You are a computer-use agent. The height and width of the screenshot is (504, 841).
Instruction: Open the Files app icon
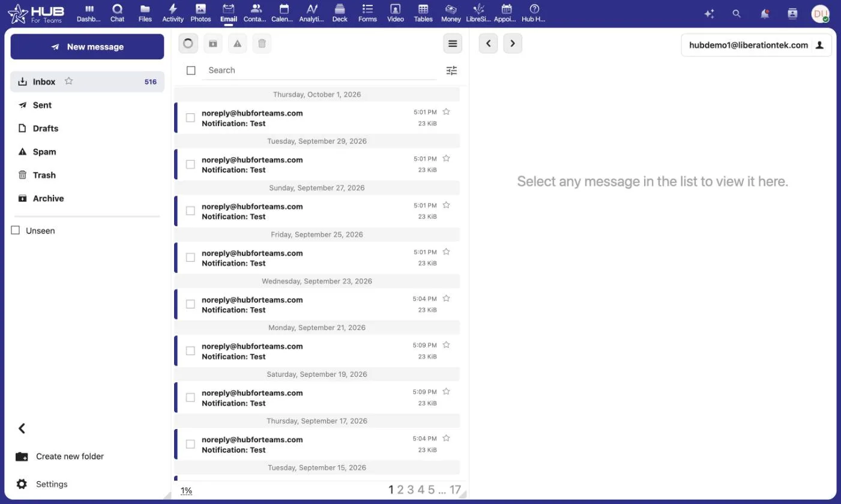pos(145,13)
